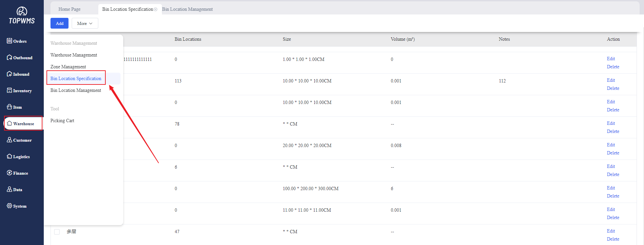Image resolution: width=644 pixels, height=245 pixels.
Task: Expand the More dropdown button
Action: 85,24
